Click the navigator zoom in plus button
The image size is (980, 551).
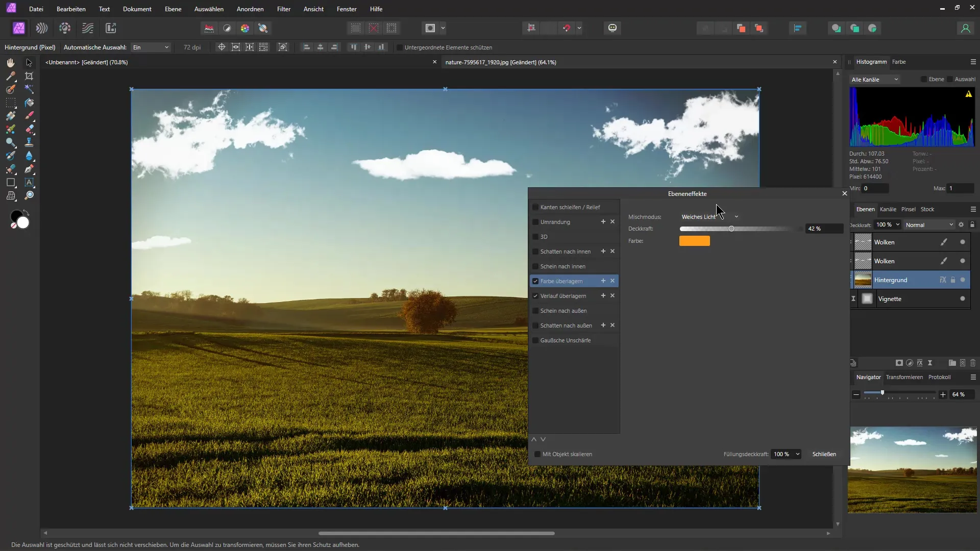coord(943,394)
